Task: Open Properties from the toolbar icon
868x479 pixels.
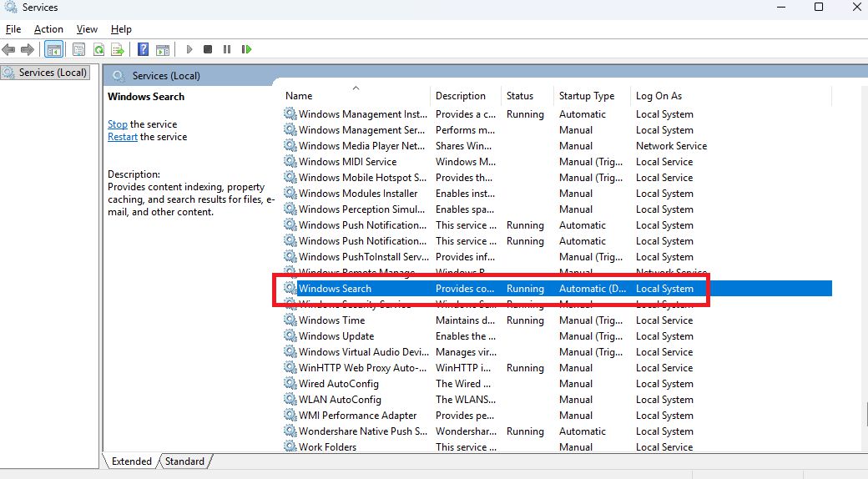Action: 78,49
